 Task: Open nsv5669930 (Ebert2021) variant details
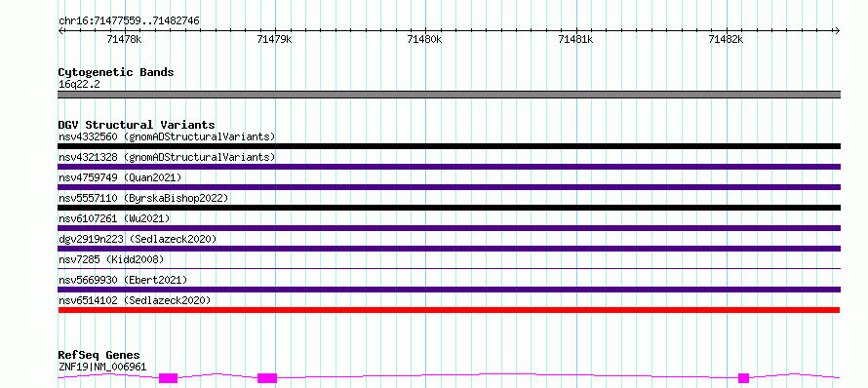tap(123, 280)
